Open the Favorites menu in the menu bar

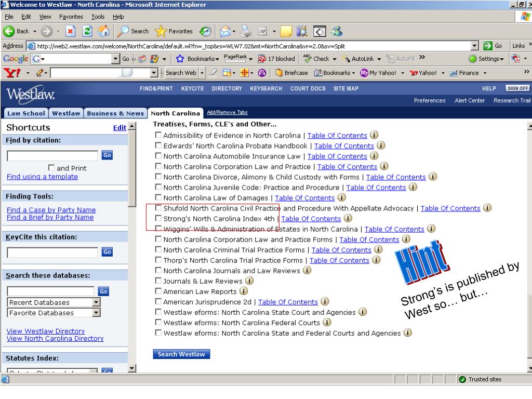(x=71, y=17)
